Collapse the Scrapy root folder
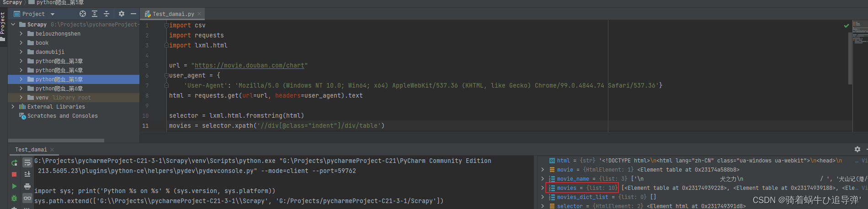868x209 pixels. (13, 25)
